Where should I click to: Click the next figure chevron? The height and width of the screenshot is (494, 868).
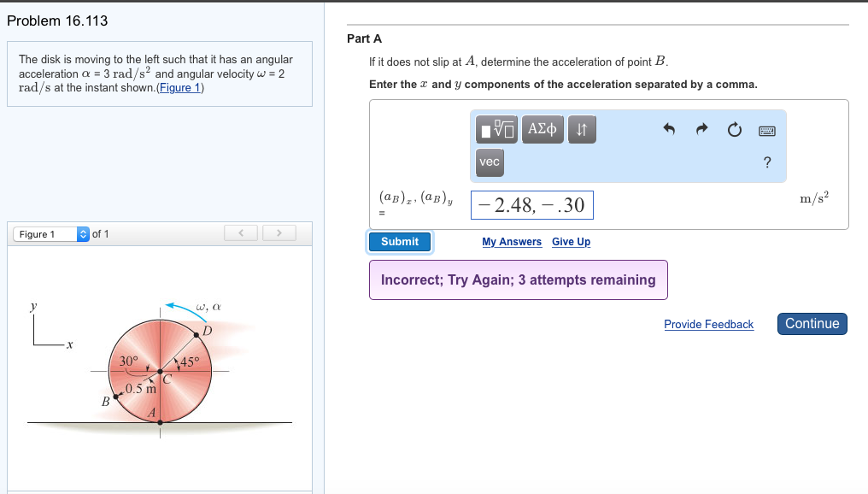pyautogui.click(x=279, y=232)
